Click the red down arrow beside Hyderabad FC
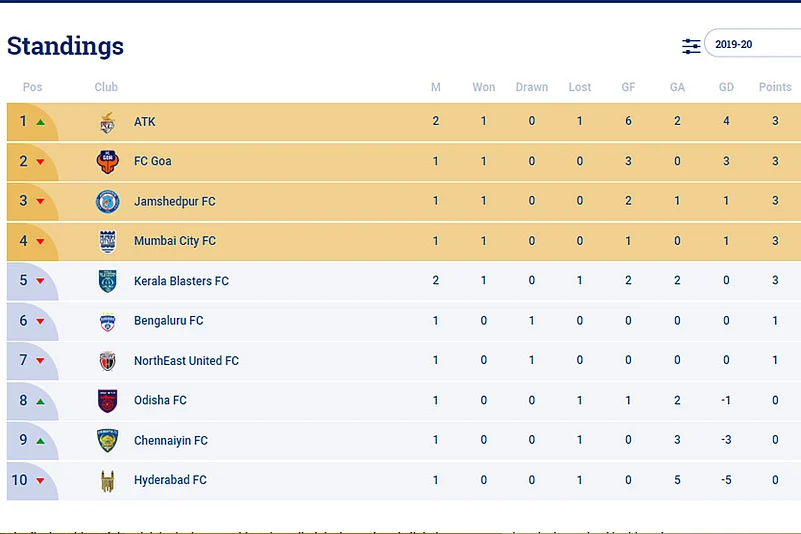This screenshot has width=801, height=534. [40, 481]
